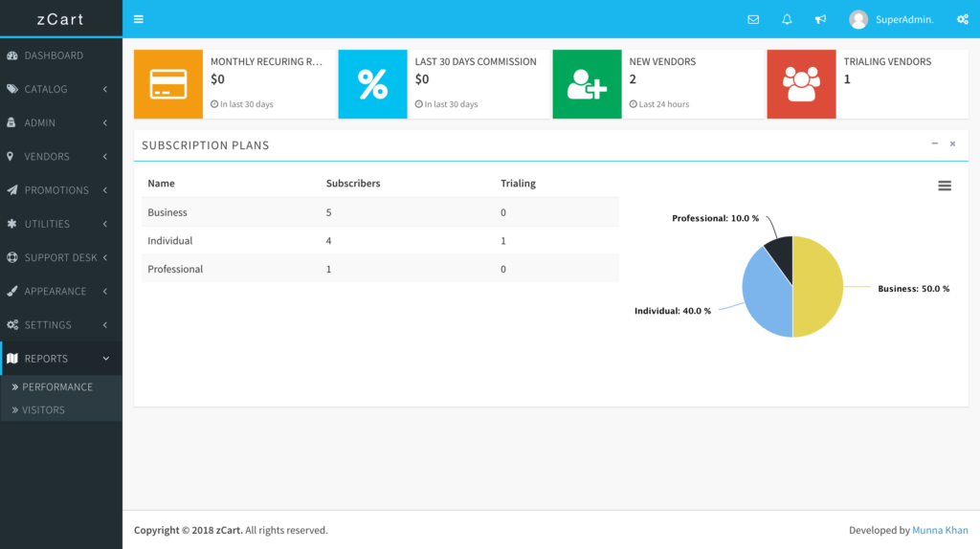Click the commission percent icon tile
The height and width of the screenshot is (549, 980).
coord(372,84)
